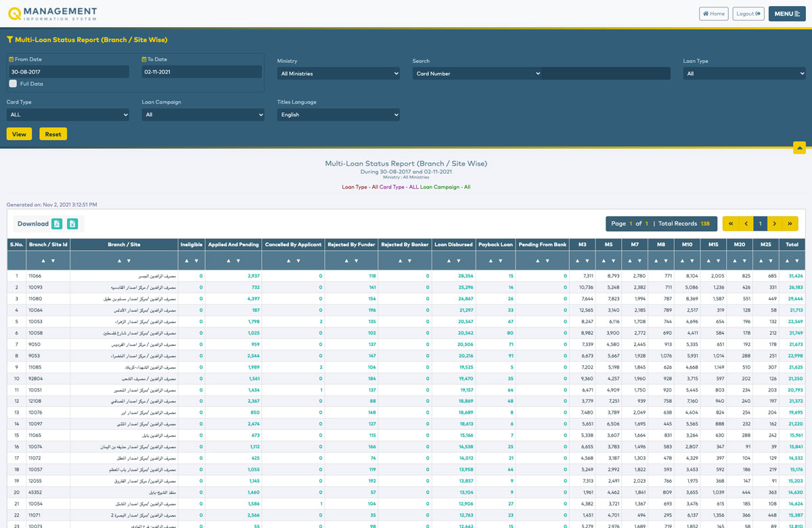Collapse the filter panel with up arrow

[x=799, y=147]
